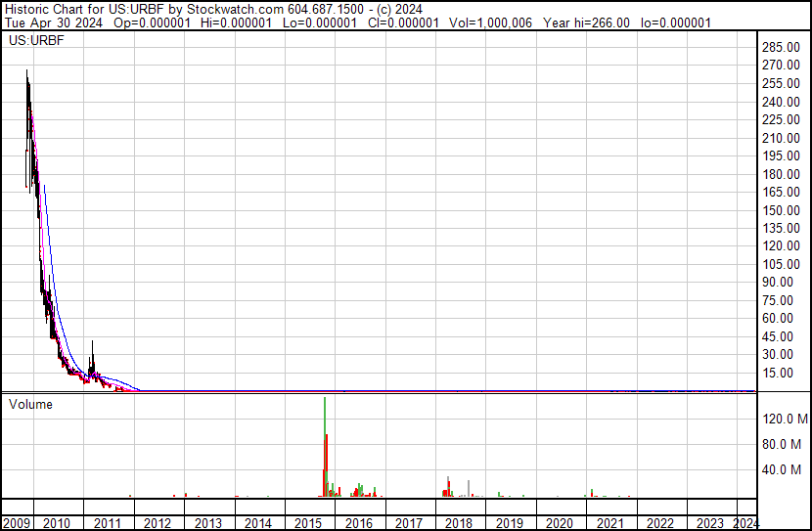Click the 195.00 price axis value
The height and width of the screenshot is (531, 812).
click(781, 155)
